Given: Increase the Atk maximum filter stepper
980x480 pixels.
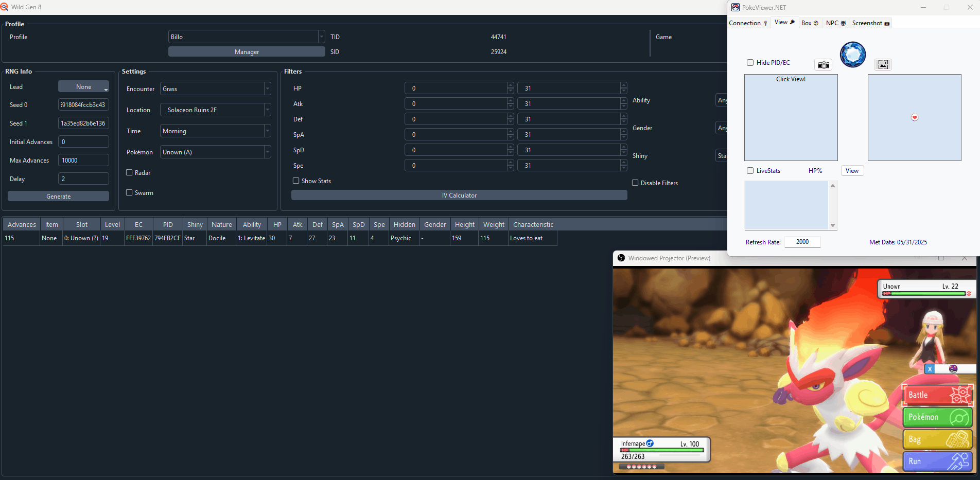Looking at the screenshot, I should pyautogui.click(x=624, y=101).
